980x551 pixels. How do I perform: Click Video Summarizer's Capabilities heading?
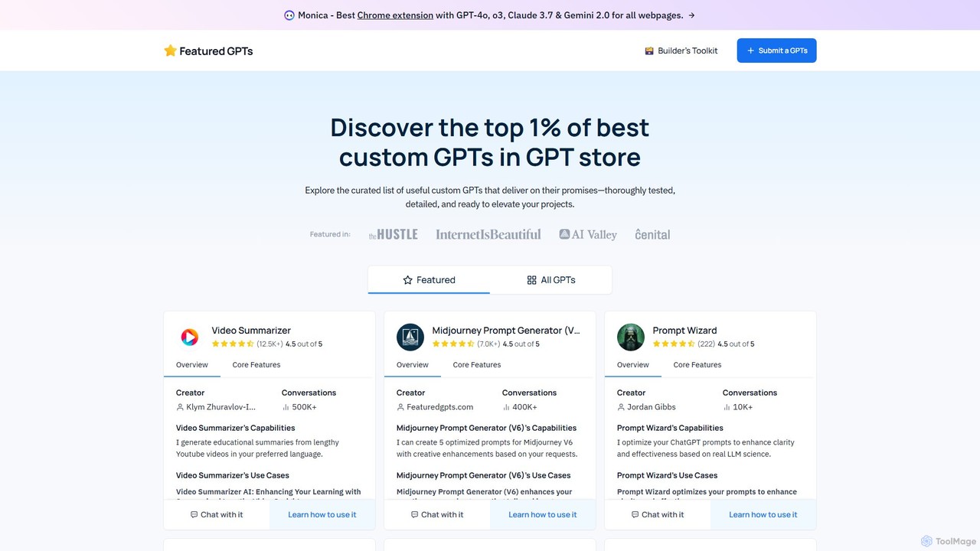coord(235,428)
